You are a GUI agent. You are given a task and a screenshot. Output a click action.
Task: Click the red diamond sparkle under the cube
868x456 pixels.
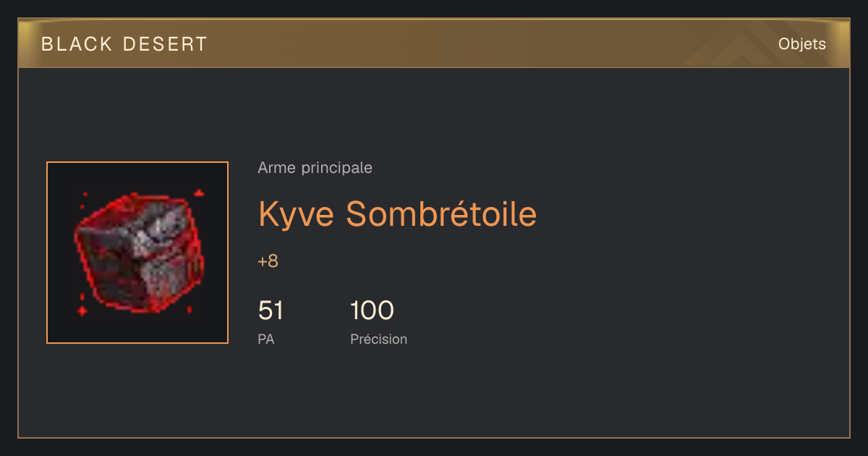82,311
